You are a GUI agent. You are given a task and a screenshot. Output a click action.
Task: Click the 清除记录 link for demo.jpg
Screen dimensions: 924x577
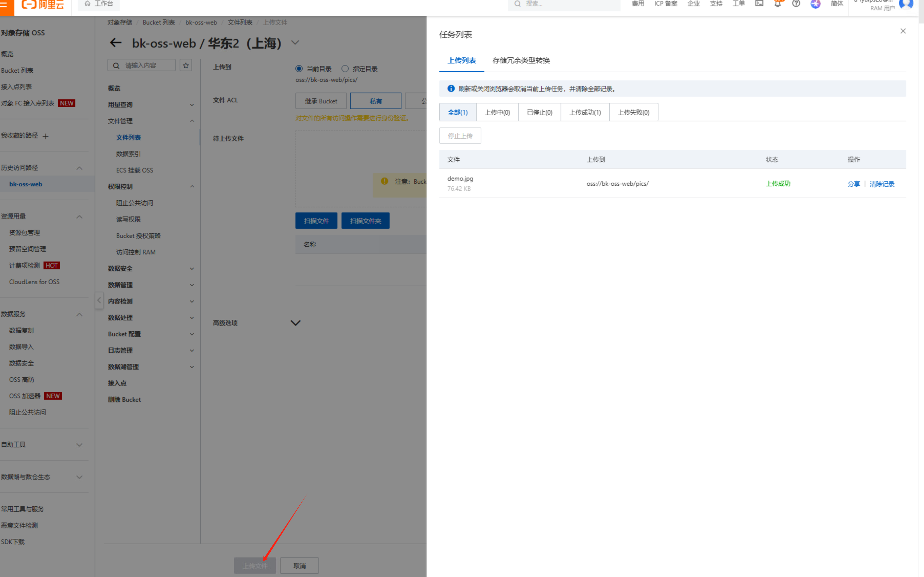coord(882,184)
